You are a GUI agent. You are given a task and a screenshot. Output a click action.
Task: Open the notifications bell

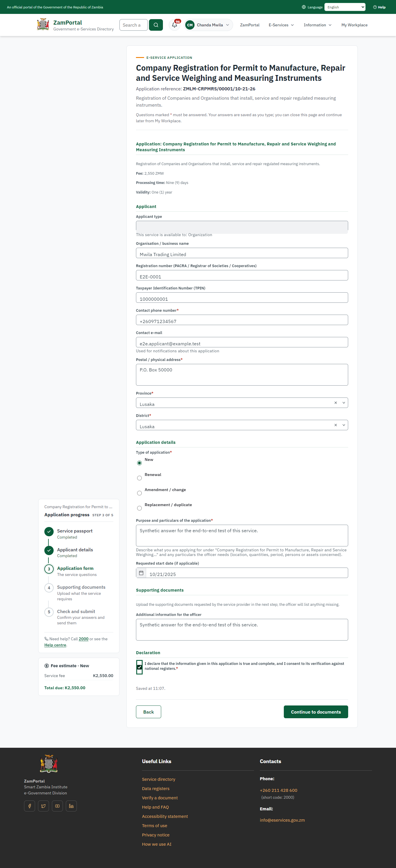tap(175, 25)
